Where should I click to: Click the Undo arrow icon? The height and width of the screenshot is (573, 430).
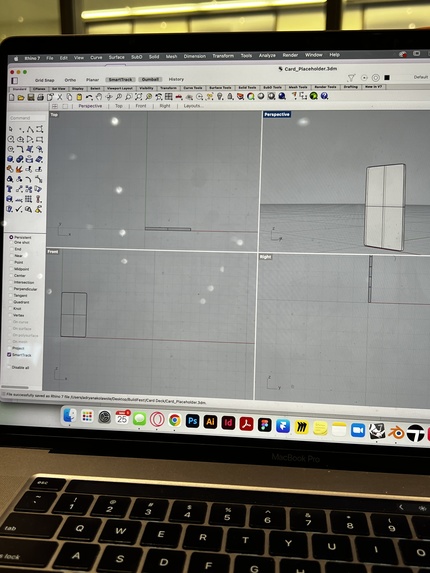click(89, 97)
